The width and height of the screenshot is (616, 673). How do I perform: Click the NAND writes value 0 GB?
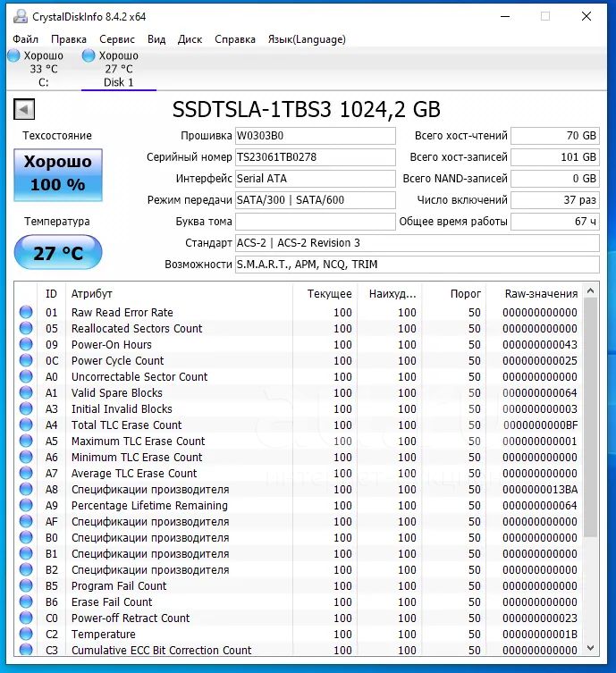point(555,179)
